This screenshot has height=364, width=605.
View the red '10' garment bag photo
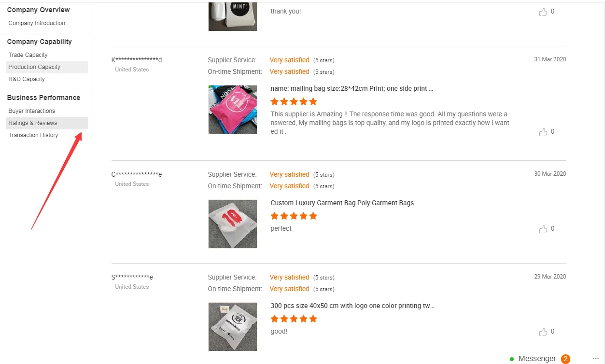coord(233,224)
